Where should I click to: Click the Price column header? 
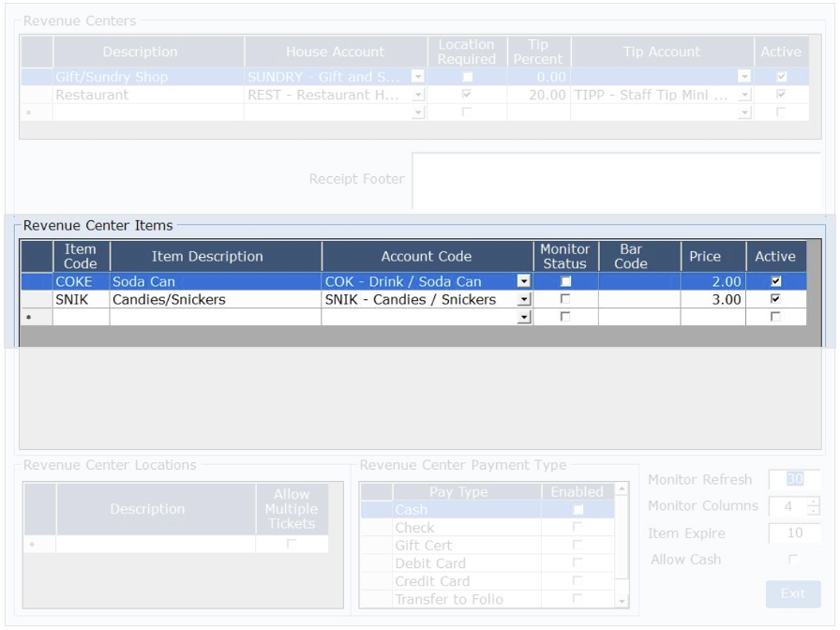pyautogui.click(x=705, y=256)
